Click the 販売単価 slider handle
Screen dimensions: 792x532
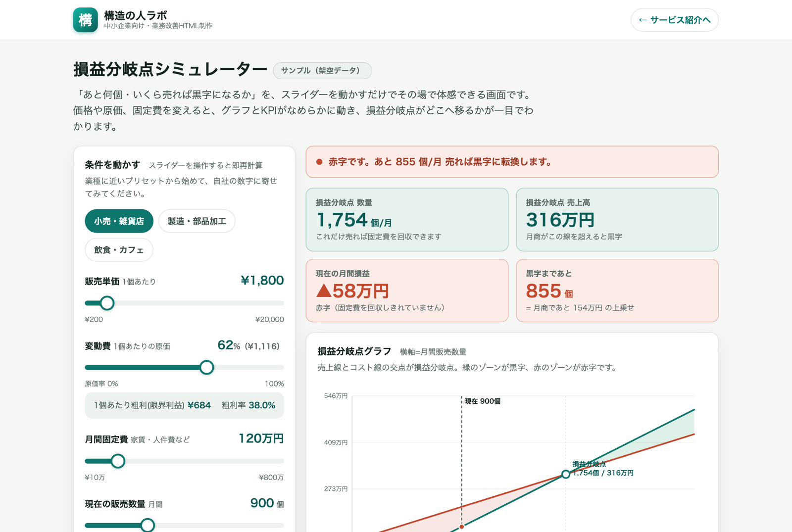pos(107,303)
